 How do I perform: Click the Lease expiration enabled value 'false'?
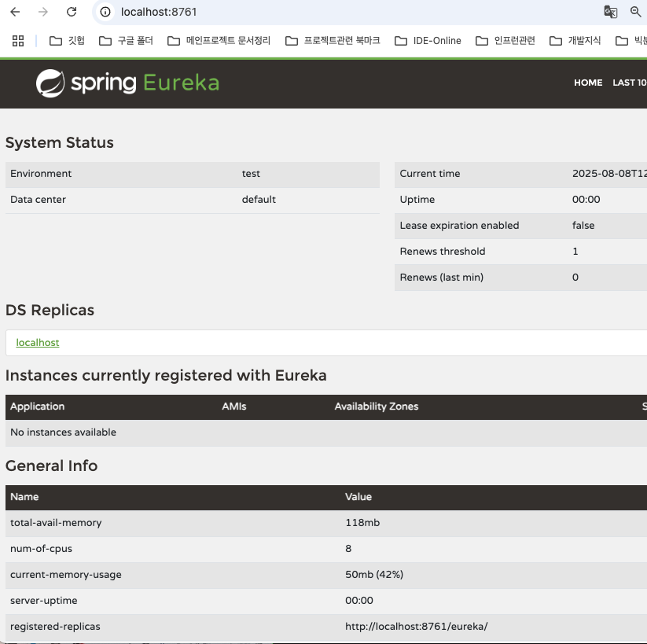[x=583, y=226]
